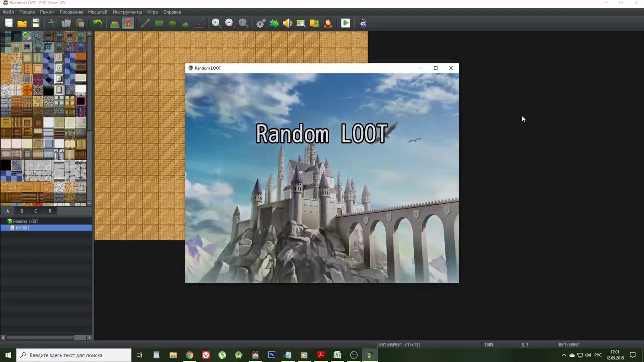Switch to tileset tab A
Image resolution: width=644 pixels, height=362 pixels.
click(7, 211)
